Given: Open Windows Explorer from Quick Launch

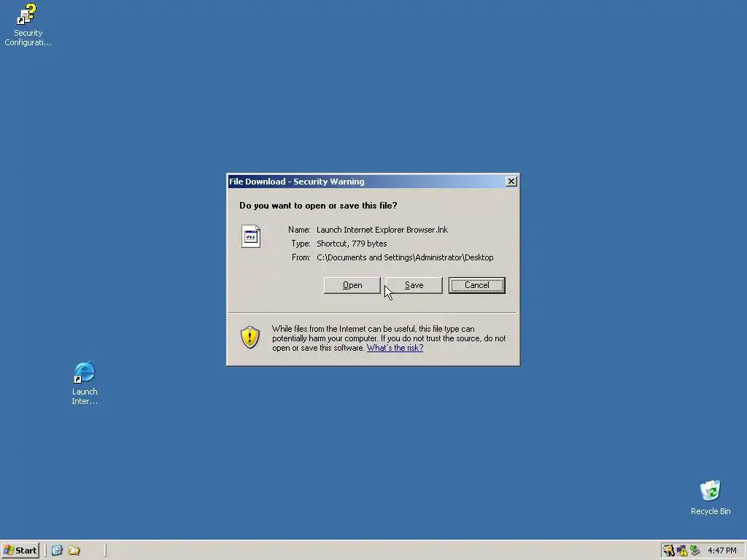Looking at the screenshot, I should point(74,551).
